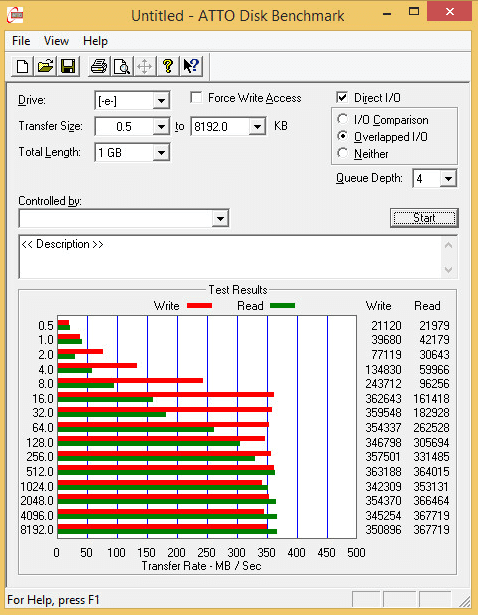Screen dimensions: 478x615
Task: Open Print Preview toolbar icon
Action: 122,66
